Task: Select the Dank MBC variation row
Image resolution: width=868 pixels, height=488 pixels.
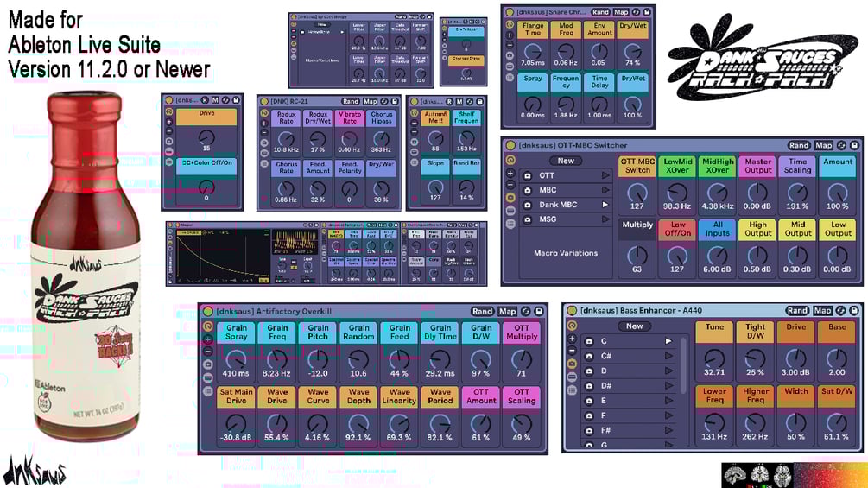Action: (x=567, y=205)
